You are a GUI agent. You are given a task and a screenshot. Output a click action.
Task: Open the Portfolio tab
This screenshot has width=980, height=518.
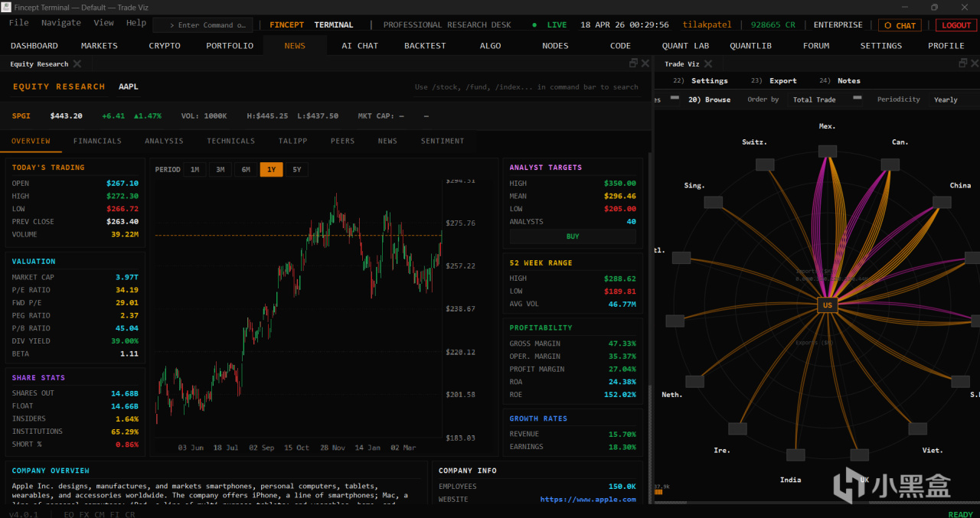(230, 46)
